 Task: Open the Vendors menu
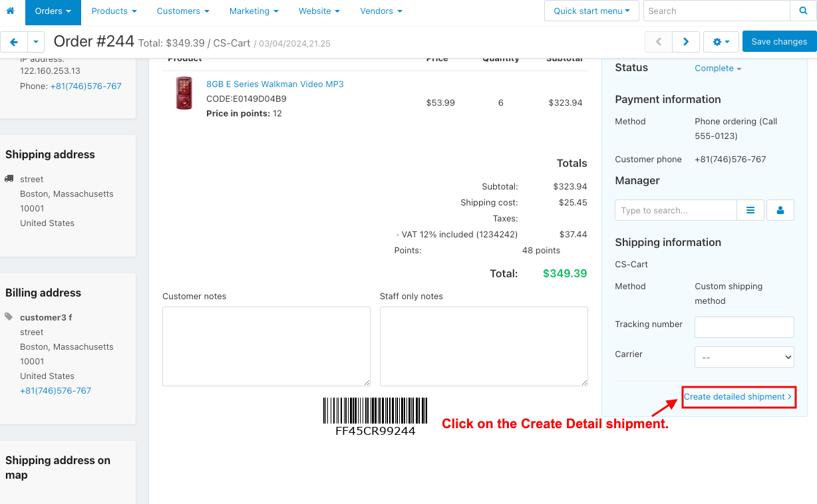click(x=381, y=11)
